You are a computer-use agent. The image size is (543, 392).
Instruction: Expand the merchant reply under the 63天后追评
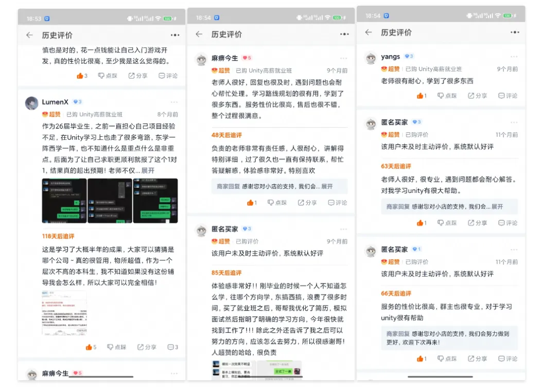497,207
